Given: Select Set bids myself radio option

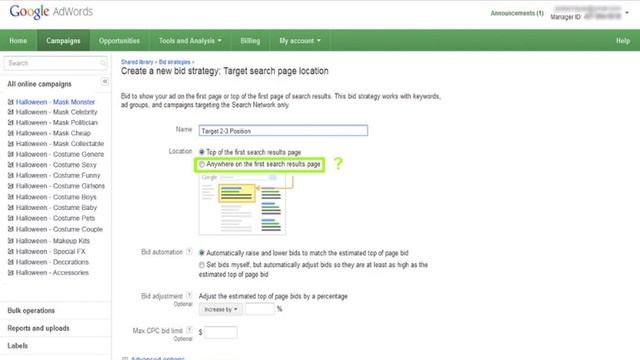Looking at the screenshot, I should (202, 265).
